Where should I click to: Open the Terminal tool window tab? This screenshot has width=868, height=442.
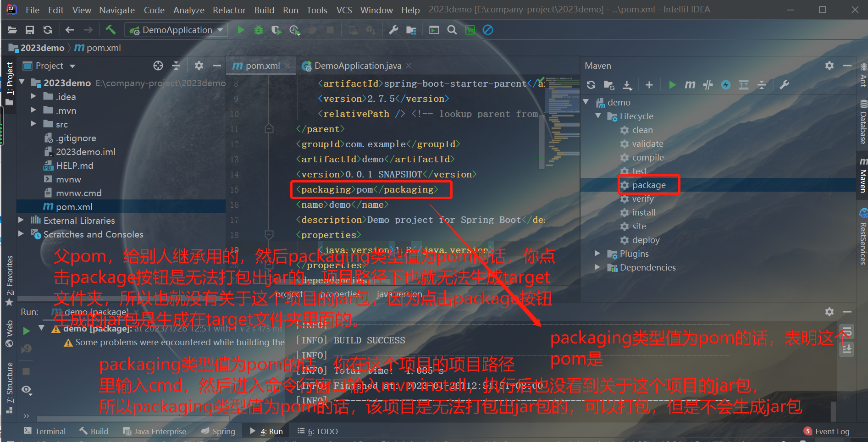[x=45, y=431]
